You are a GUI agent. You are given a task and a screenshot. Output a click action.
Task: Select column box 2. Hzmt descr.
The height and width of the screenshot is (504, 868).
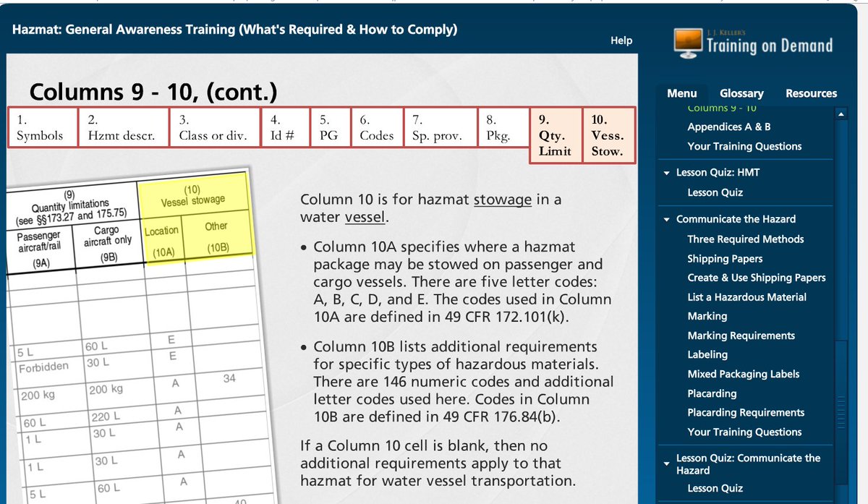[124, 127]
